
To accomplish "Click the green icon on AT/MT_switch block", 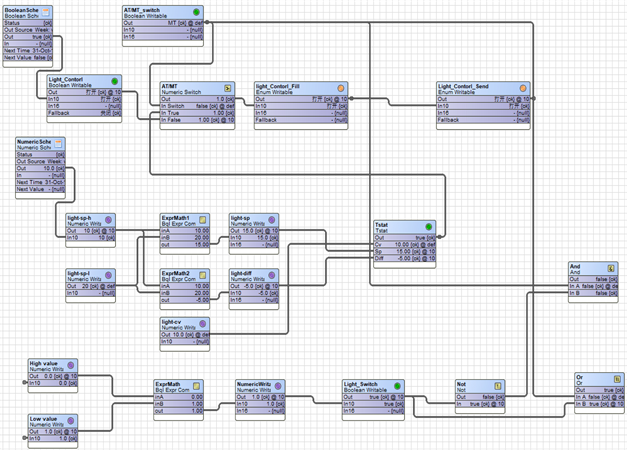I will click(195, 12).
